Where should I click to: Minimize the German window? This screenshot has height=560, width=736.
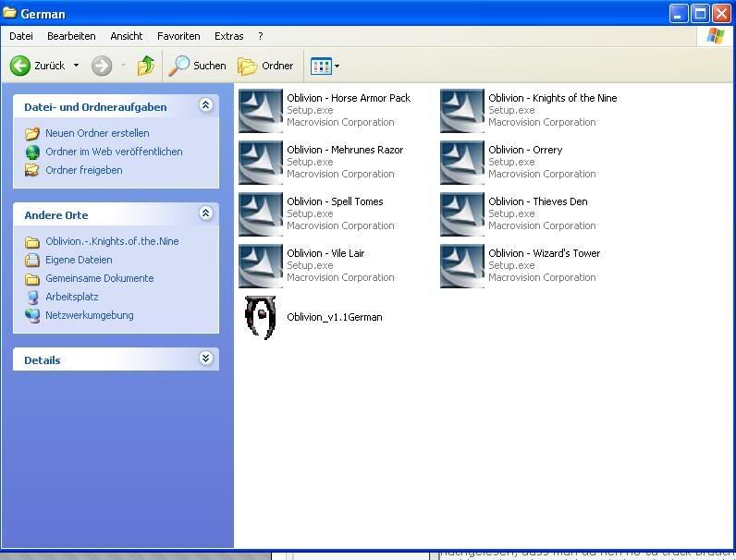click(678, 14)
